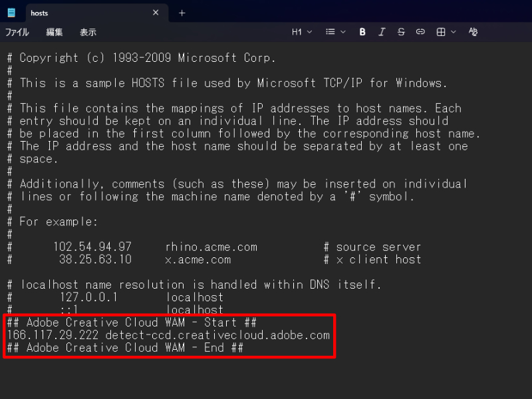Close the hosts tab
The width and height of the screenshot is (532, 399).
pos(156,12)
